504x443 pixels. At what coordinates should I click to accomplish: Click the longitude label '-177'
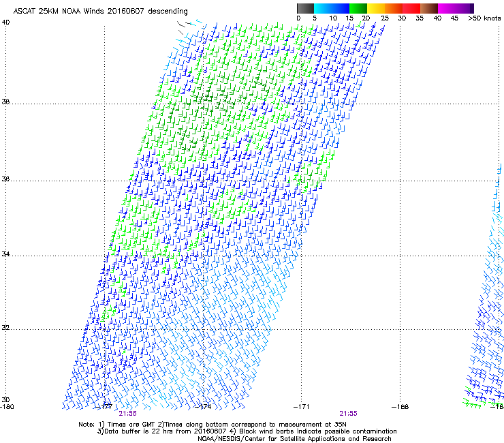(104, 407)
